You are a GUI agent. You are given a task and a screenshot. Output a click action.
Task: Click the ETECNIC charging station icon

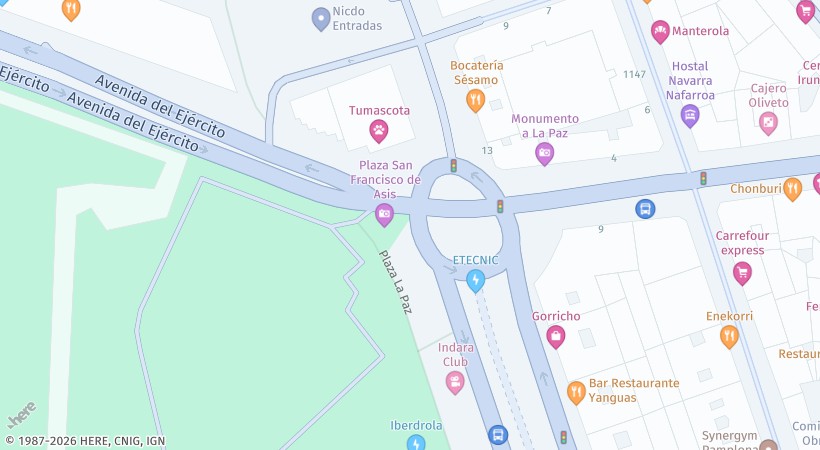[475, 280]
